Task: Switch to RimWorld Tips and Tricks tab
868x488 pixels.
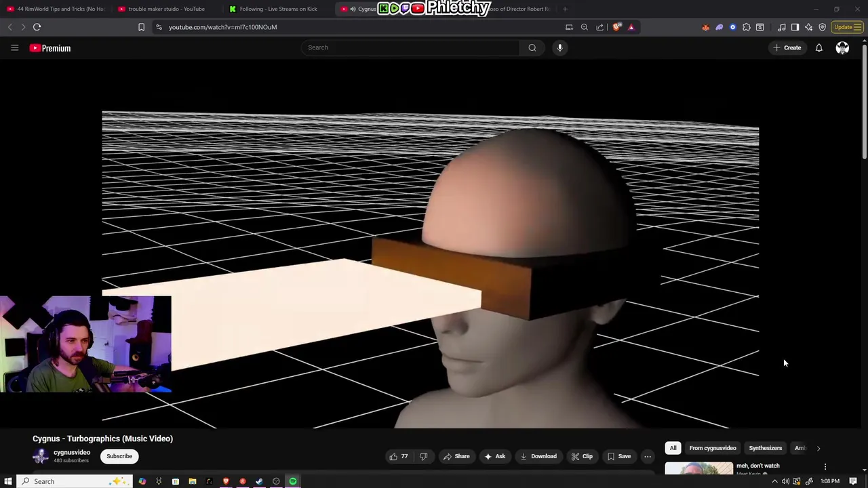Action: 56,9
